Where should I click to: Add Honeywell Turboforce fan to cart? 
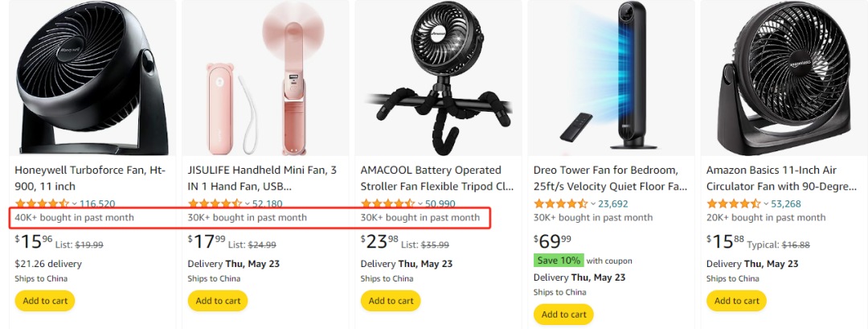point(45,301)
